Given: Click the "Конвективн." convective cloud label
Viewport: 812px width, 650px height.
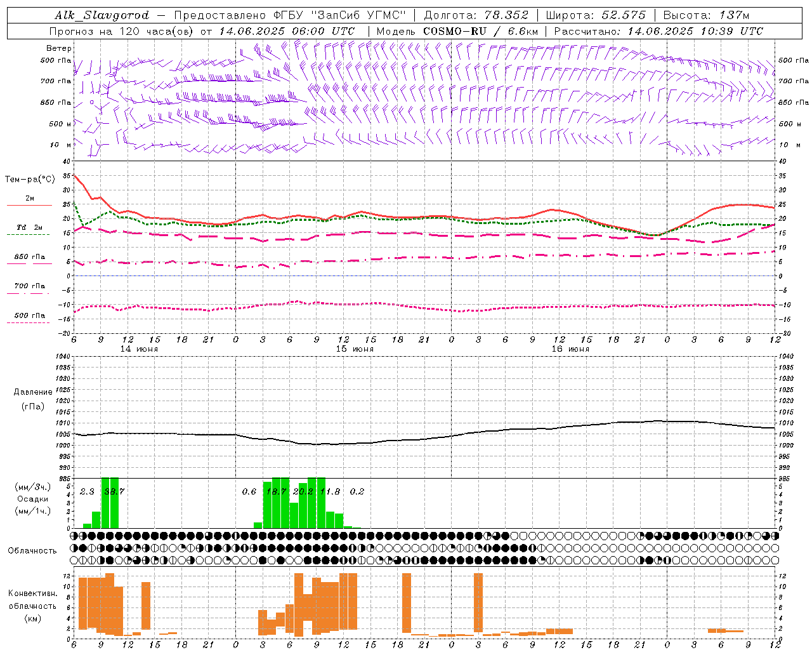Looking at the screenshot, I should click(32, 594).
